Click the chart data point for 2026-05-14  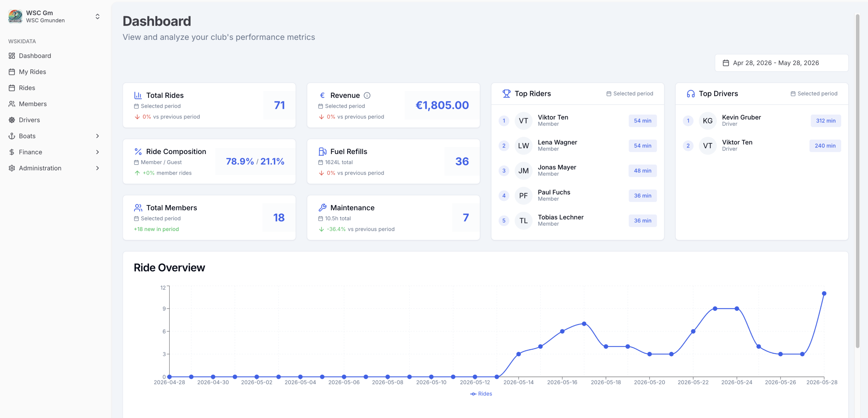click(518, 354)
